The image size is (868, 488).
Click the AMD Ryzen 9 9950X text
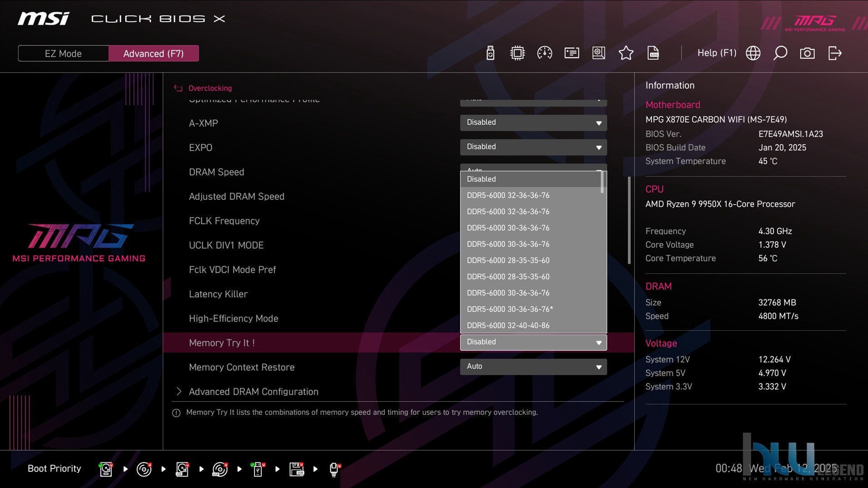(x=720, y=204)
